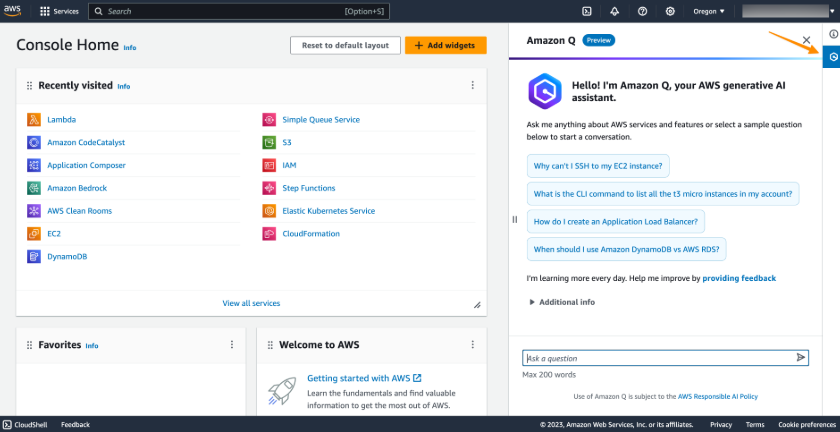Image resolution: width=840 pixels, height=432 pixels.
Task: Click the top search field
Action: [239, 11]
